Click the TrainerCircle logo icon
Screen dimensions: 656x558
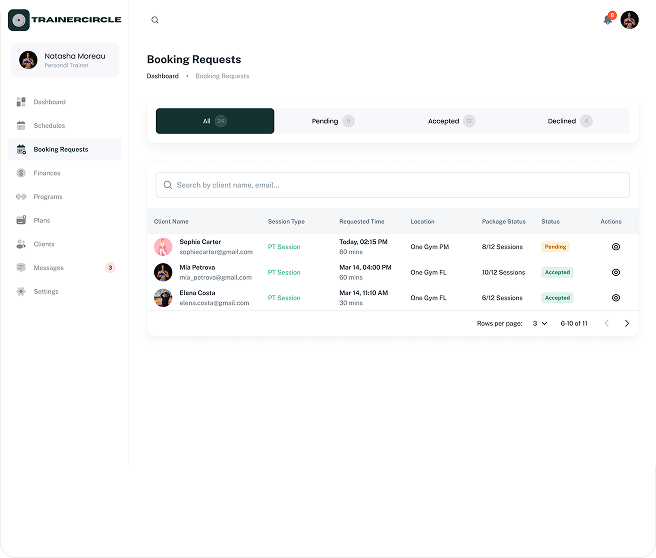coord(19,20)
